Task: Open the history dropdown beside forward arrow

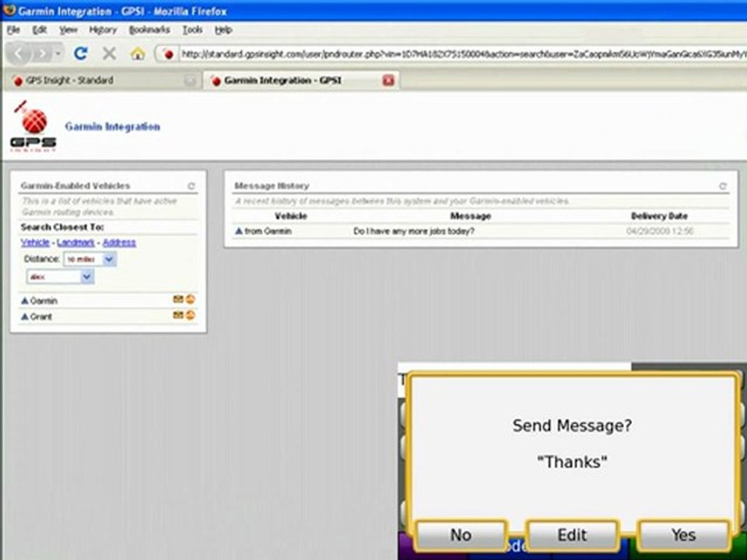Action: click(x=58, y=54)
